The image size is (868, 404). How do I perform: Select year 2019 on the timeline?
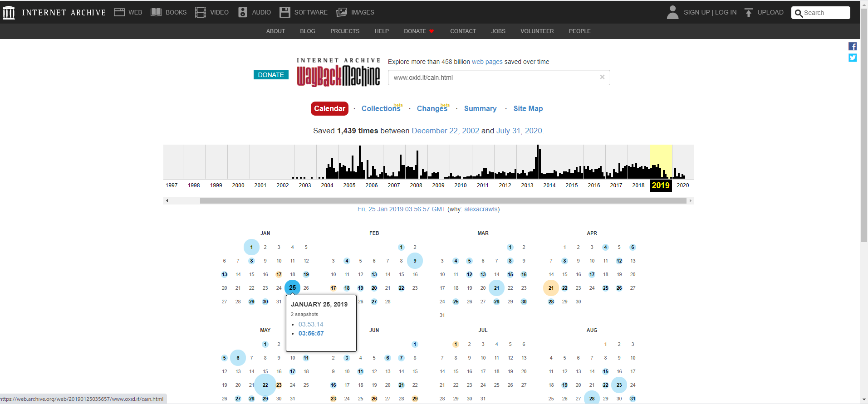click(661, 185)
